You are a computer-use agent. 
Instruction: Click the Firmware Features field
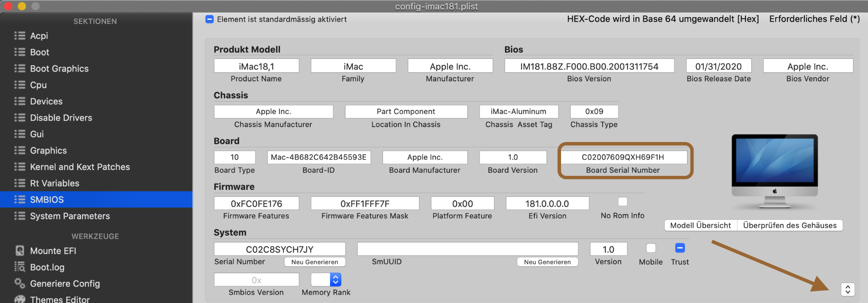point(256,203)
